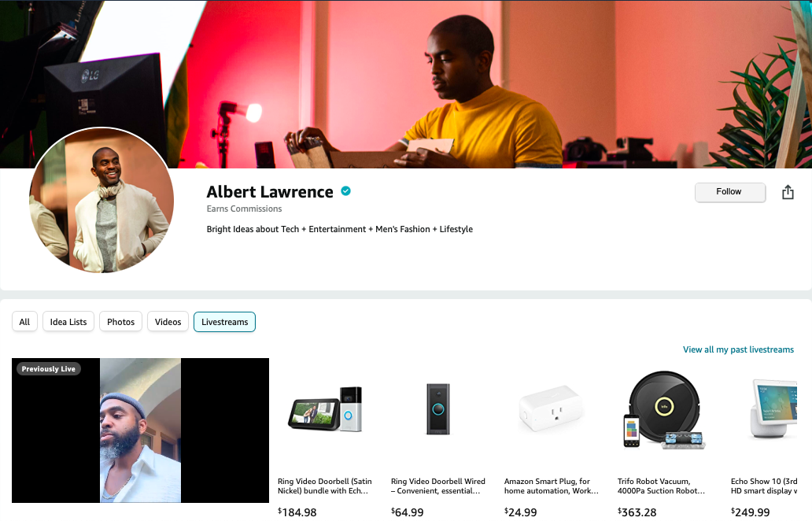Screen dimensions: 812x521
Task: Click the verified badge beside Albert Lawrence
Action: [x=346, y=191]
